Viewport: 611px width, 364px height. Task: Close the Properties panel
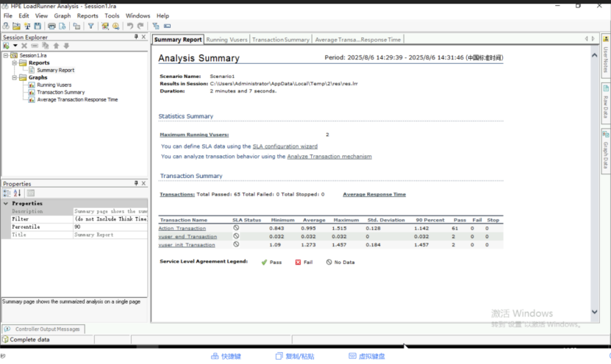pyautogui.click(x=143, y=183)
